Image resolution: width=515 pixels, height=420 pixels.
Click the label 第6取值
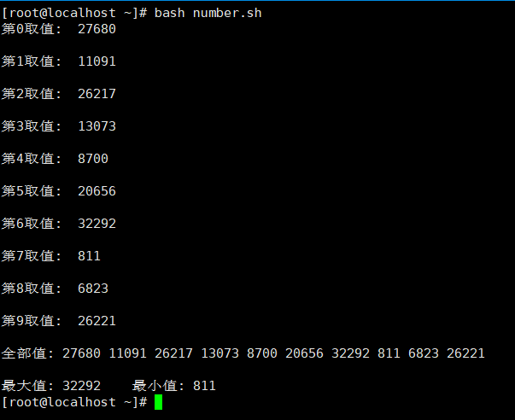click(x=32, y=224)
